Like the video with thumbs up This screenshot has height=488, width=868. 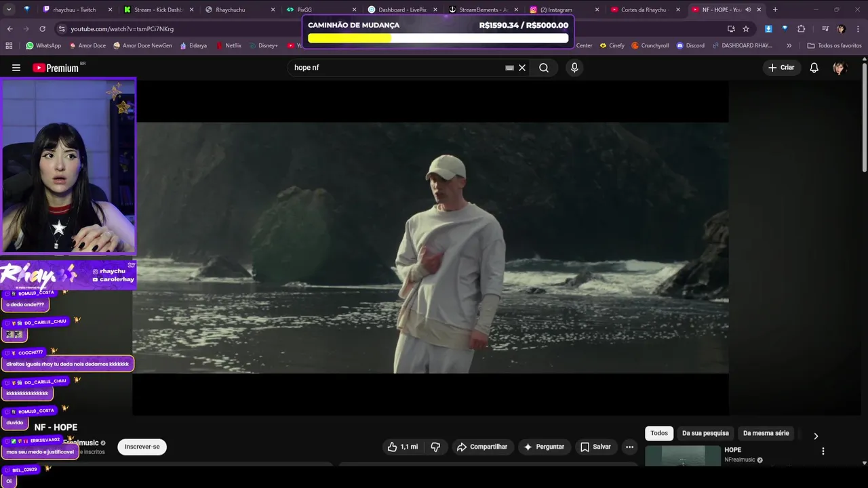coord(402,447)
